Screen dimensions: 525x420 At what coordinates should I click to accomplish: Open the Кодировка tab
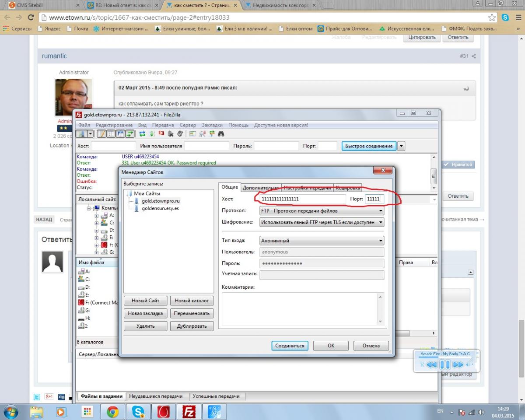pyautogui.click(x=348, y=188)
